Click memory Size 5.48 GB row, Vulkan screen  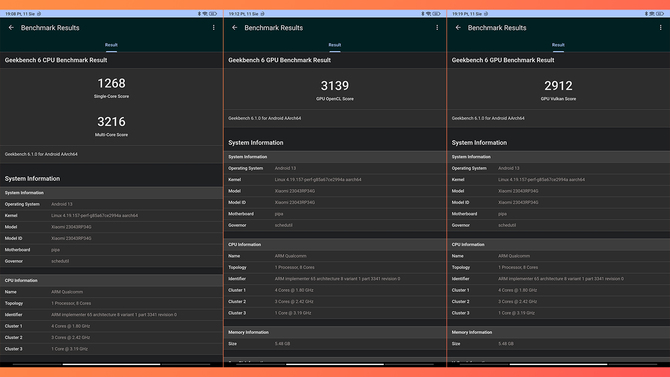[x=558, y=344]
